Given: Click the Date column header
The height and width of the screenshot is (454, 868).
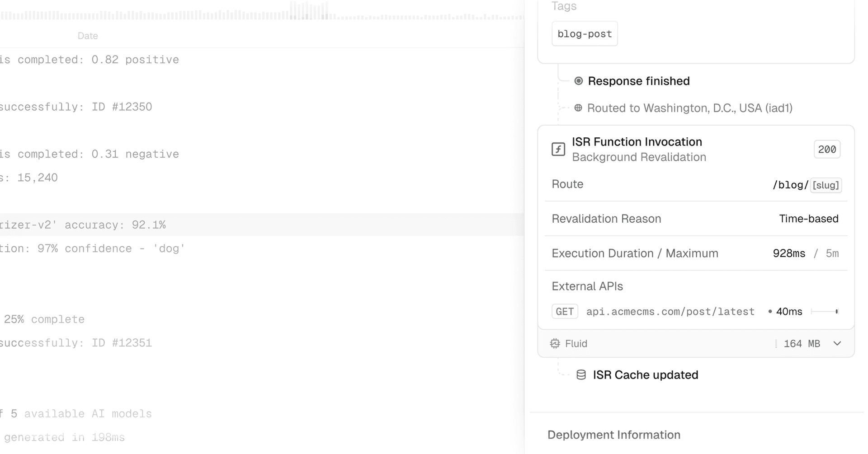Looking at the screenshot, I should [88, 36].
